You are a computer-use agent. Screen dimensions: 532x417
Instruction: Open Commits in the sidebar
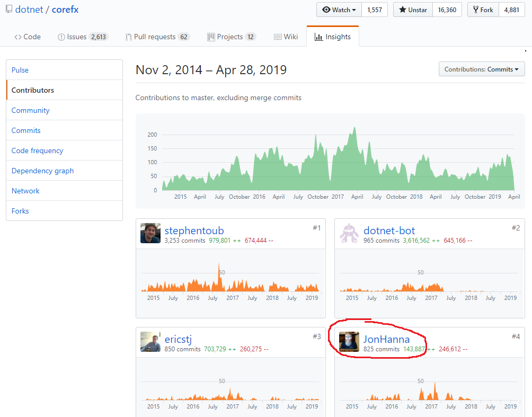click(65, 130)
